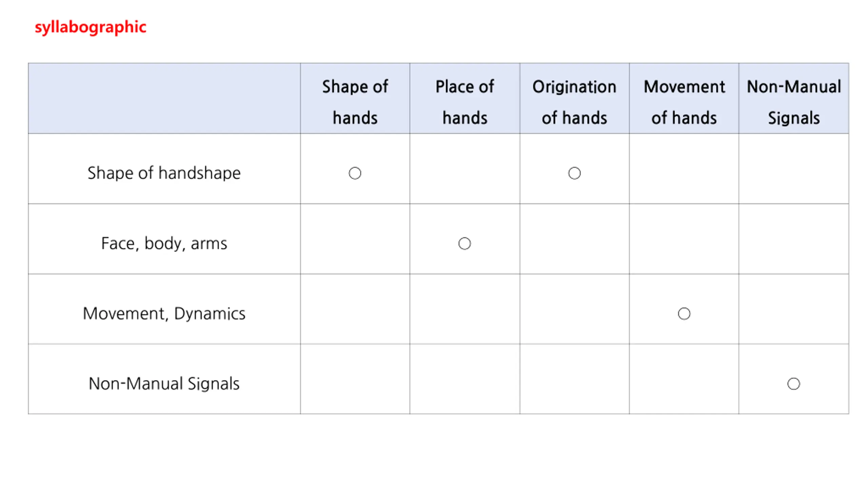This screenshot has width=868, height=488.
Task: Click circle in Movement, Dynamics / Movement of hands
Action: tap(684, 313)
